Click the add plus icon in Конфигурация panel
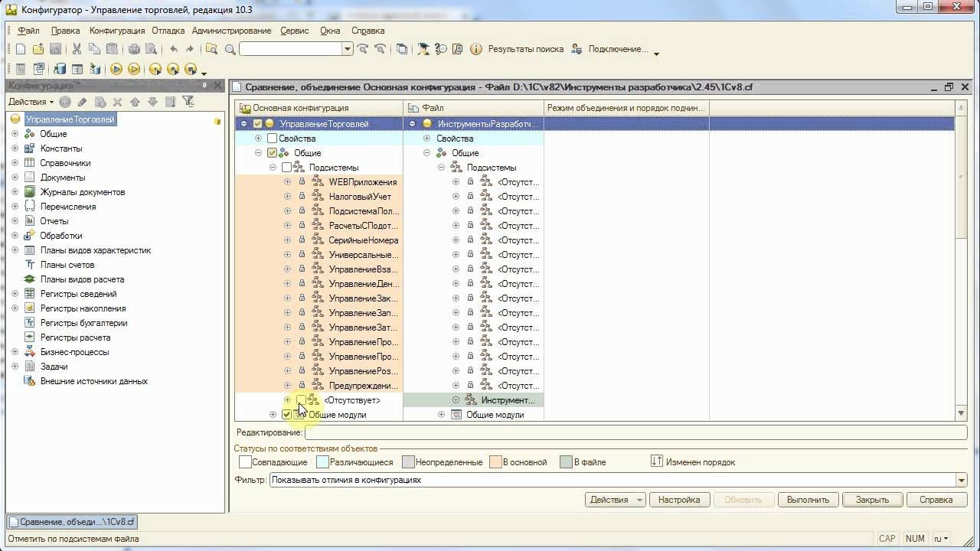 click(x=65, y=102)
